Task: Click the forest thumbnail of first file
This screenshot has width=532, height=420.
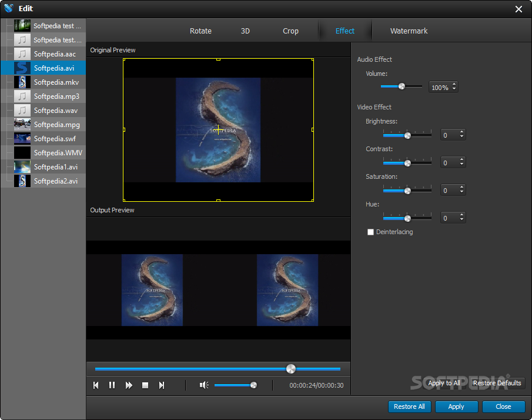Action: [22, 26]
